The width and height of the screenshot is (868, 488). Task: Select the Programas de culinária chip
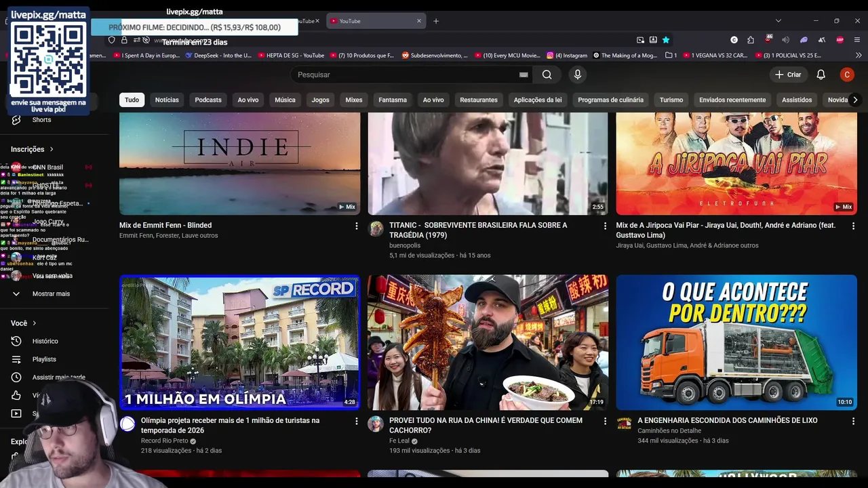click(610, 100)
